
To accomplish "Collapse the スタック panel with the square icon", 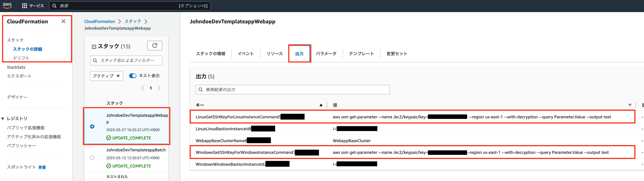I will click(x=94, y=47).
